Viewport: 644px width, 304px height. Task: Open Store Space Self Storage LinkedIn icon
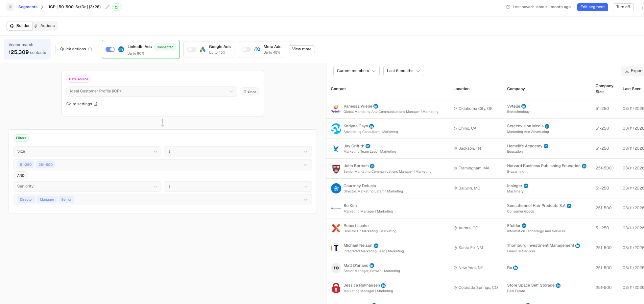pos(558,286)
